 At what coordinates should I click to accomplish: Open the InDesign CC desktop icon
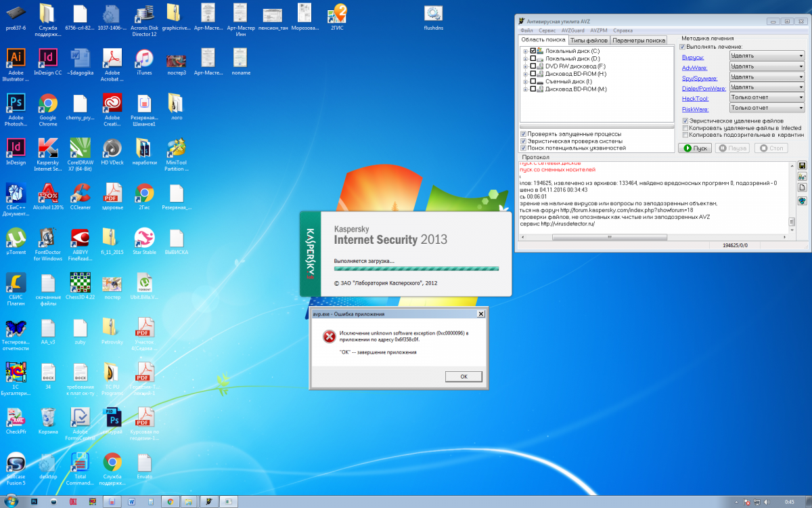tap(47, 60)
